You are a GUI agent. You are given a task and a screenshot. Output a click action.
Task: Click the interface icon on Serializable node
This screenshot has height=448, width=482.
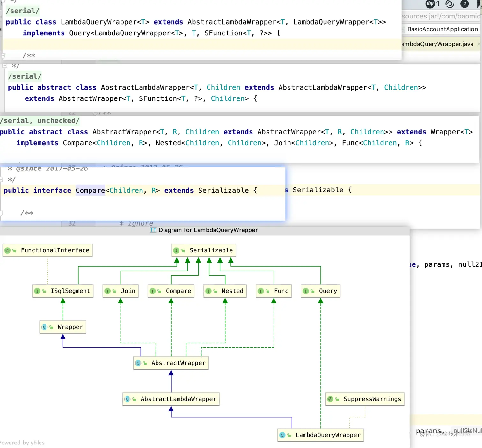[x=176, y=250]
